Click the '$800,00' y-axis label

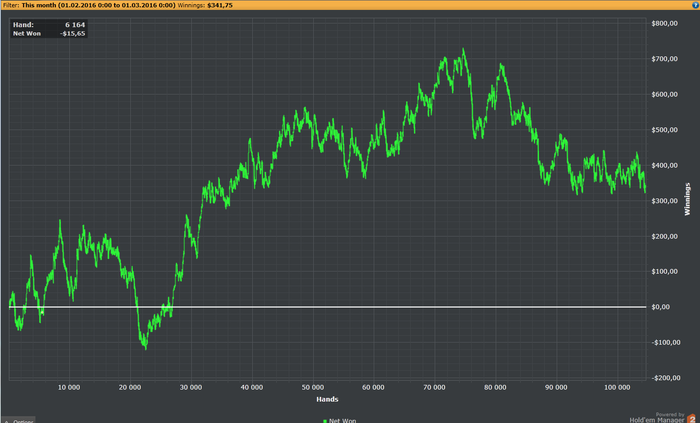point(665,23)
